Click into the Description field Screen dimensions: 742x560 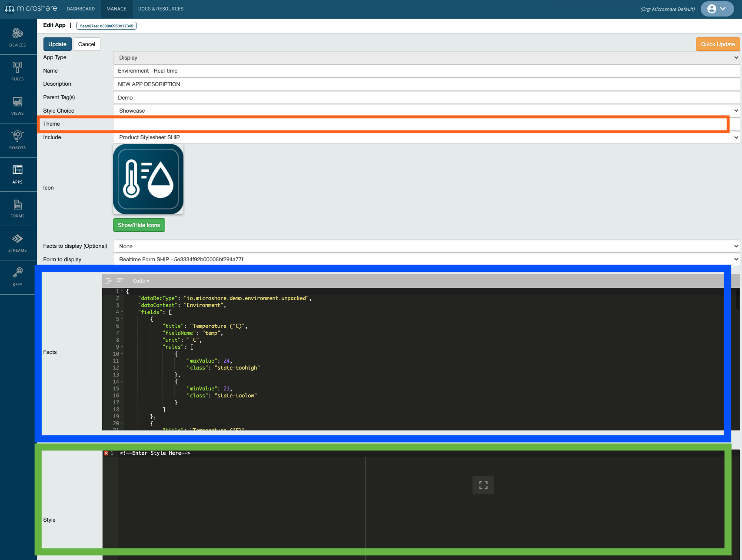[x=426, y=84]
